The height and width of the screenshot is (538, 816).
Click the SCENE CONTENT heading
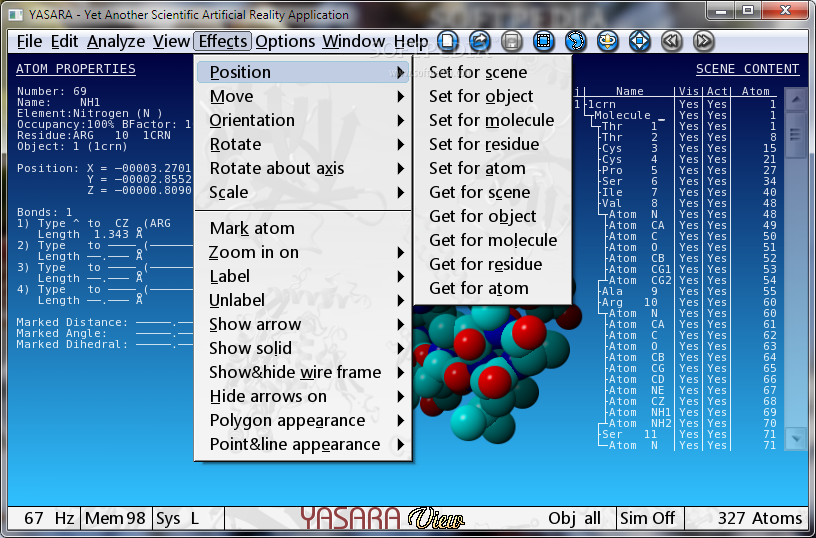pyautogui.click(x=747, y=69)
